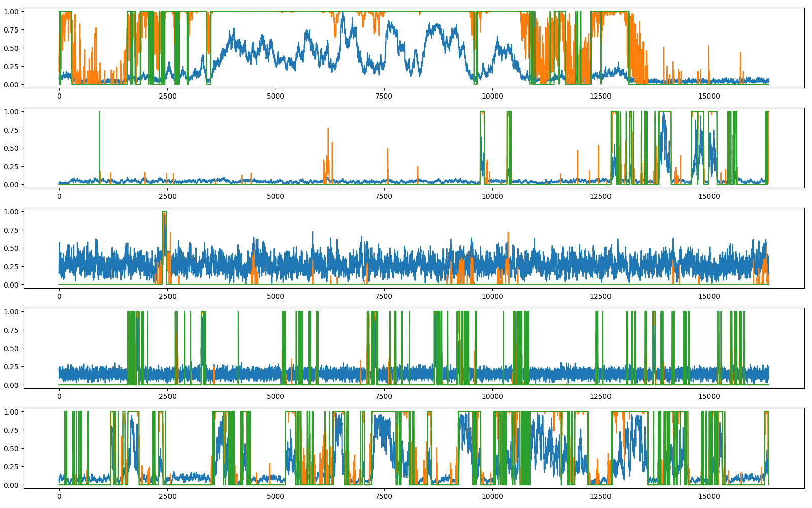The height and width of the screenshot is (508, 812).
Task: Click the 7500 x-axis label of the top subplot
Action: [384, 96]
